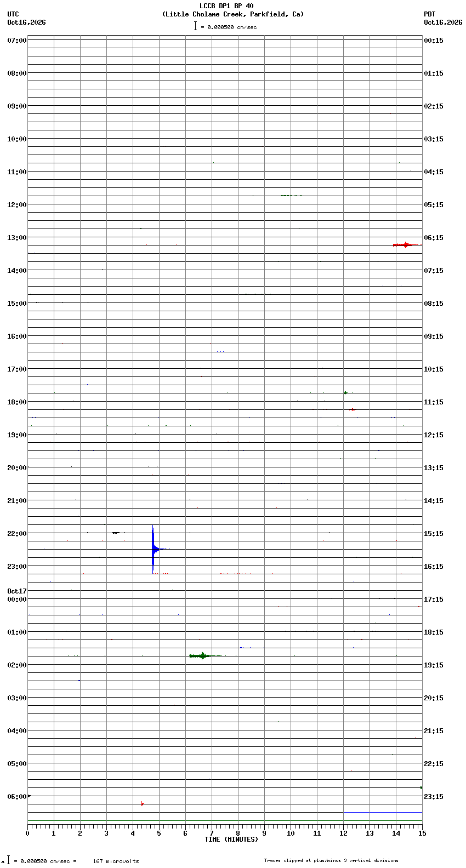Click the station title LCCB DP1 BP 40
This screenshot has height=868, width=466.
pyautogui.click(x=226, y=6)
